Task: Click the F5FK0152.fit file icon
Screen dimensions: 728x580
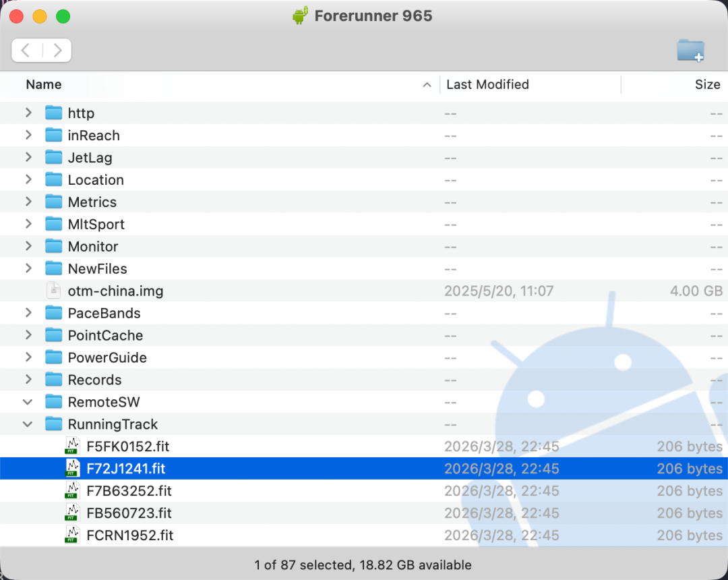Action: [x=72, y=446]
